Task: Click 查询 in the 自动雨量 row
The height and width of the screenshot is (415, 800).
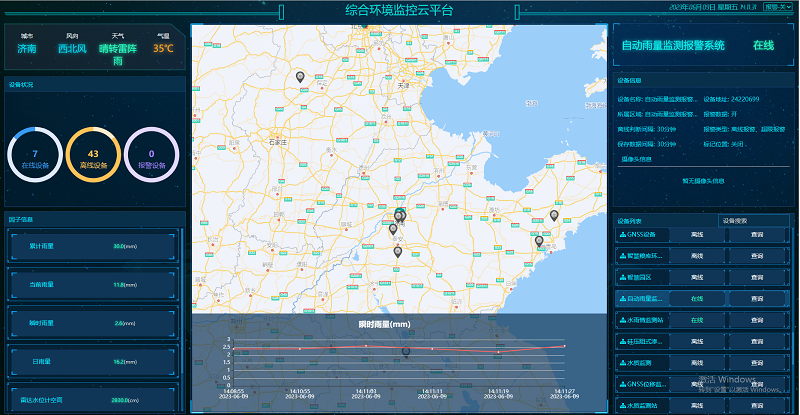Action: (x=757, y=299)
